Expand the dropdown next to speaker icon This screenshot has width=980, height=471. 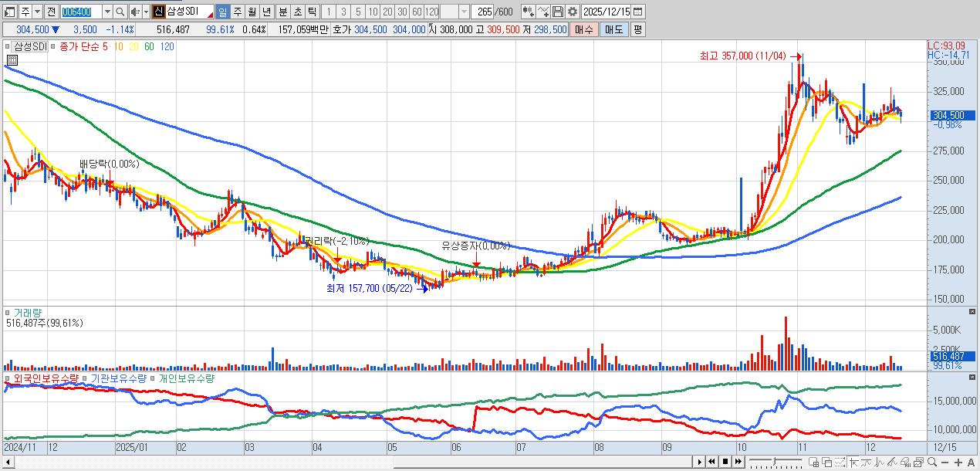145,12
